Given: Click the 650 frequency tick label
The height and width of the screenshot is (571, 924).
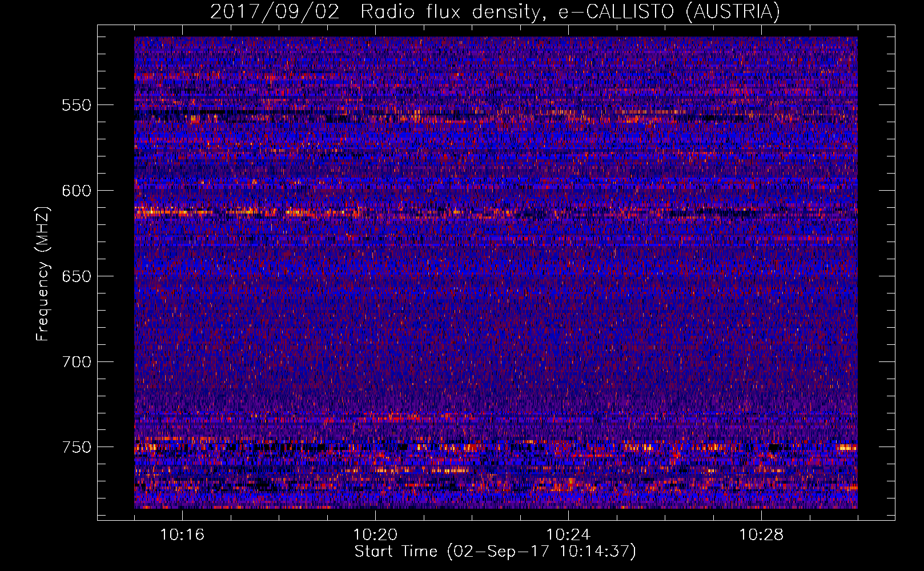Looking at the screenshot, I should tap(77, 276).
